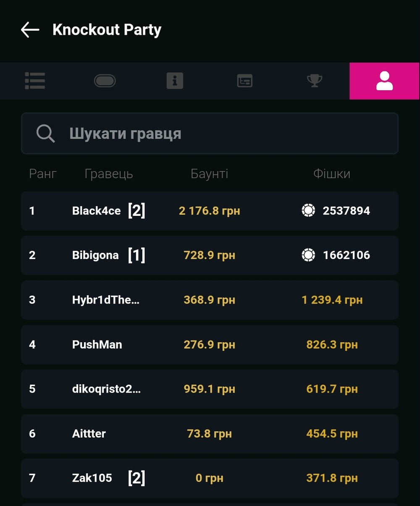Open the tournament info tab icon
Image resolution: width=420 pixels, height=506 pixels.
click(x=175, y=81)
